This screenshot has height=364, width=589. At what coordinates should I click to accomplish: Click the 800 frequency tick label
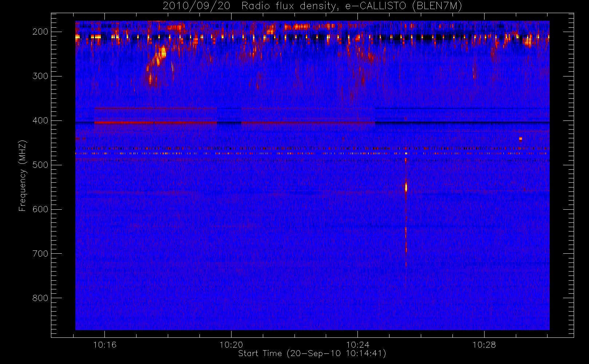pos(40,298)
